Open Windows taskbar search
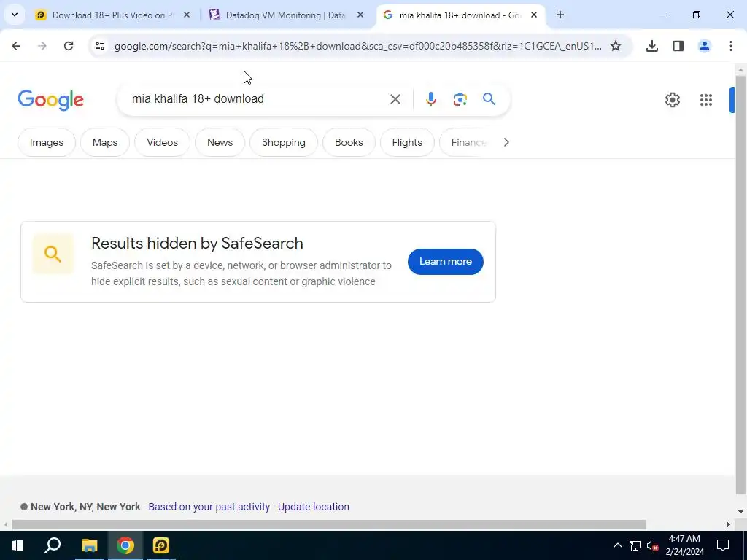 [x=53, y=545]
